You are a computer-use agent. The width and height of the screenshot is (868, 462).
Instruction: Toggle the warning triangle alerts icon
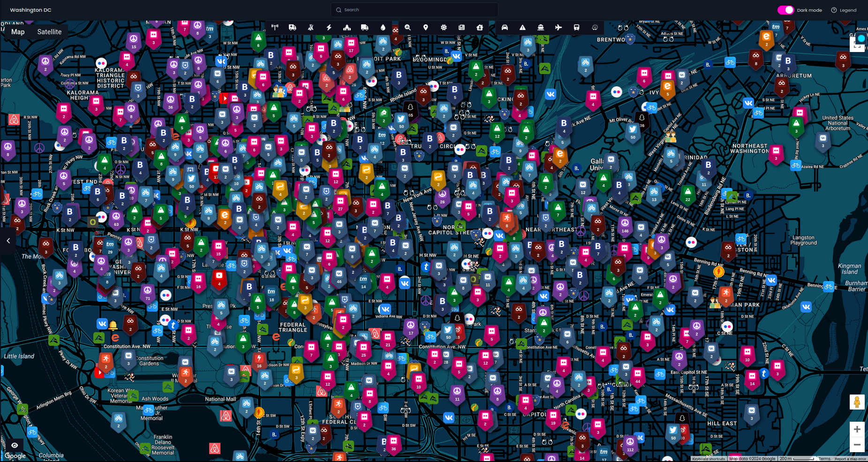[x=522, y=28]
